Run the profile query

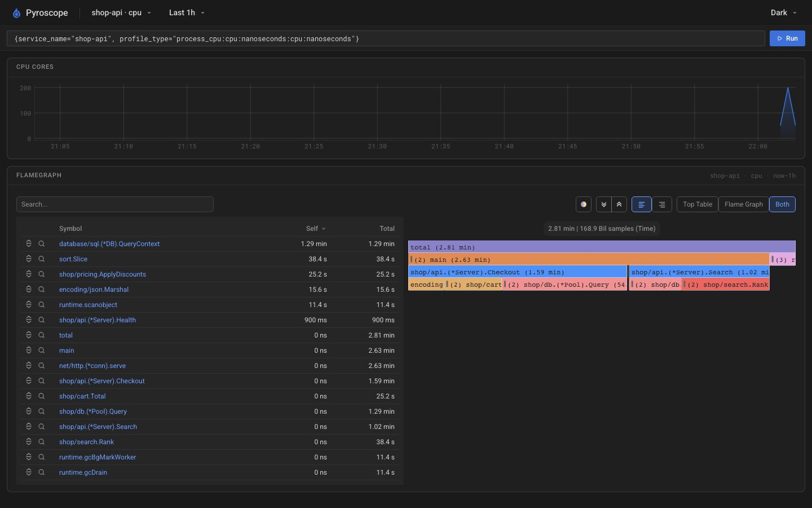(787, 38)
